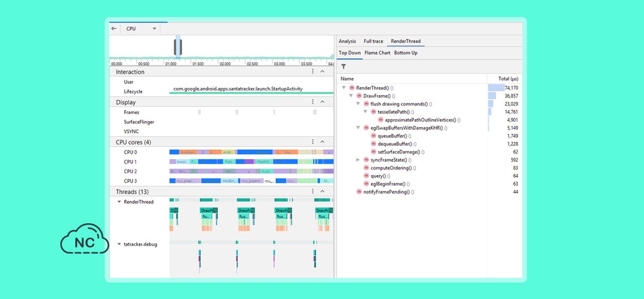
Task: Collapse RenderThread() tree node
Action: 344,88
